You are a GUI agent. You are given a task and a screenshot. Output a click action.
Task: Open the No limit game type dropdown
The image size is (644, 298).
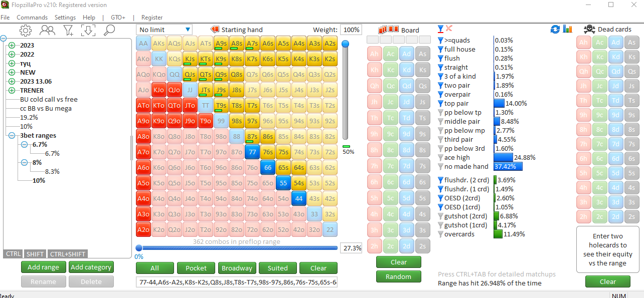click(165, 30)
